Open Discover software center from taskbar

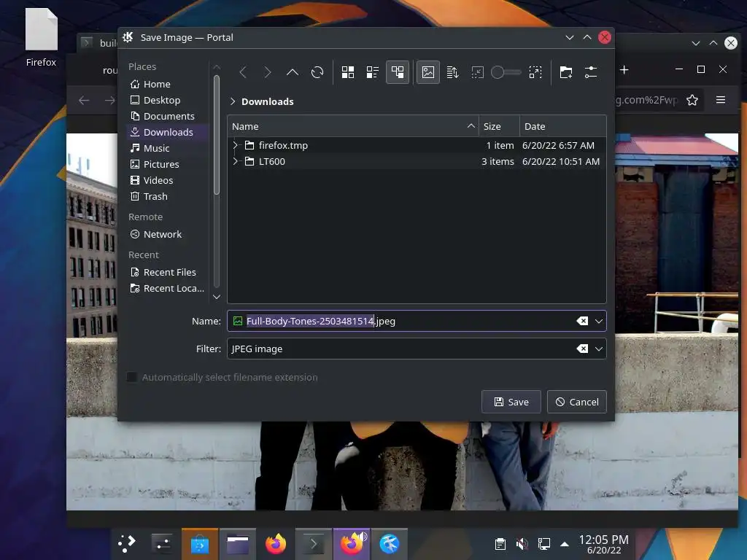200,543
